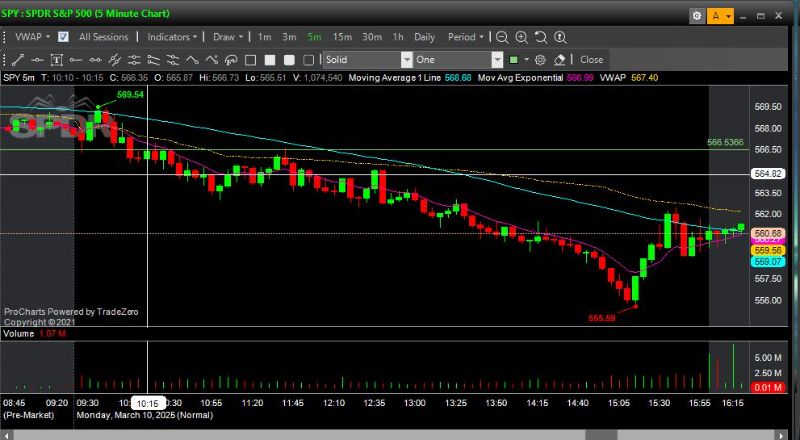
Task: Select the polyline tool with endpoint dot
Action: coord(212,60)
